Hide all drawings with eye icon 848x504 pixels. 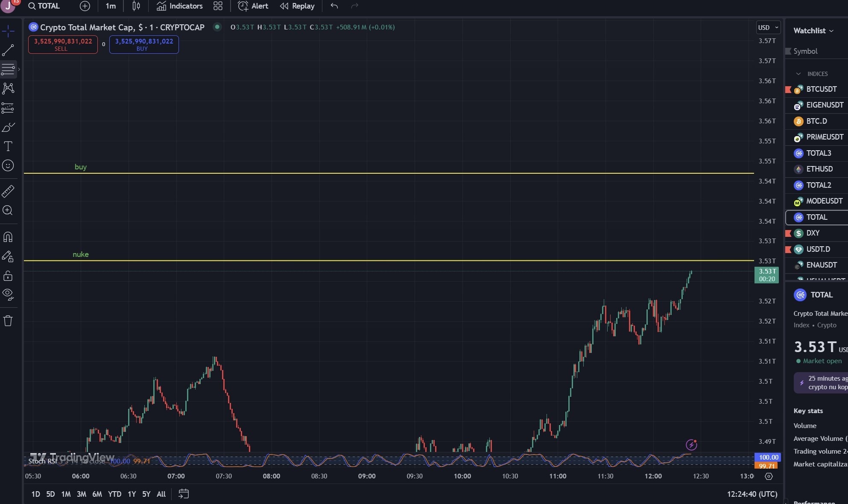(8, 294)
